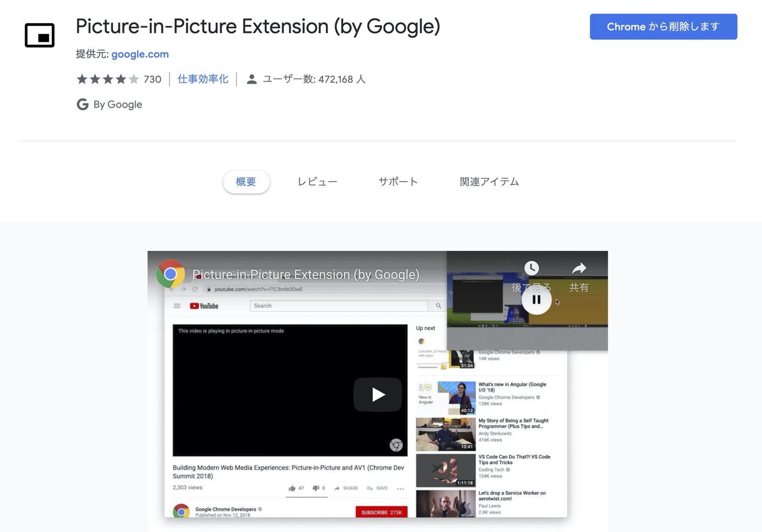Click the Chrome から削除します button
The width and height of the screenshot is (762, 532).
(663, 26)
